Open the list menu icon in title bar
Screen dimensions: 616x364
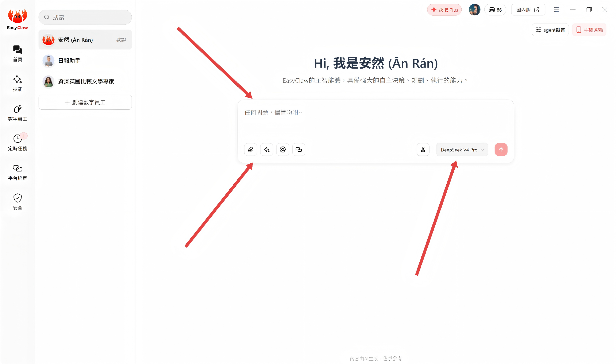557,10
